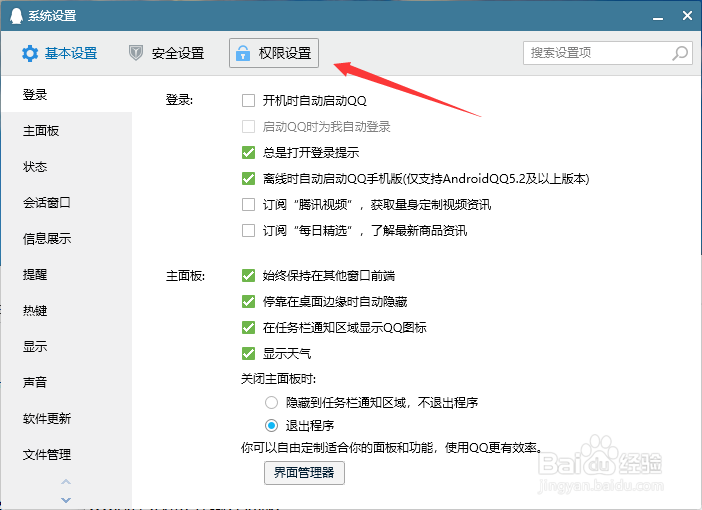Select 提醒 in the sidebar
702x510 pixels.
click(x=67, y=274)
